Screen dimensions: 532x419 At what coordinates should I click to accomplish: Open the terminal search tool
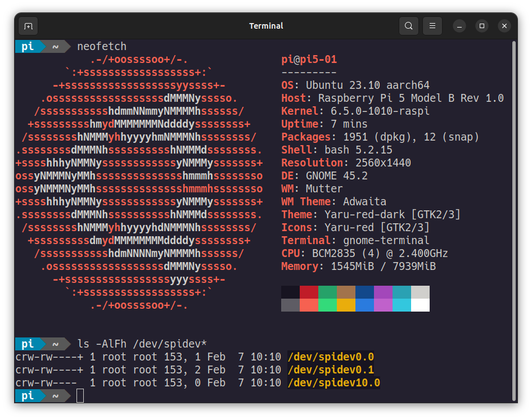click(408, 26)
